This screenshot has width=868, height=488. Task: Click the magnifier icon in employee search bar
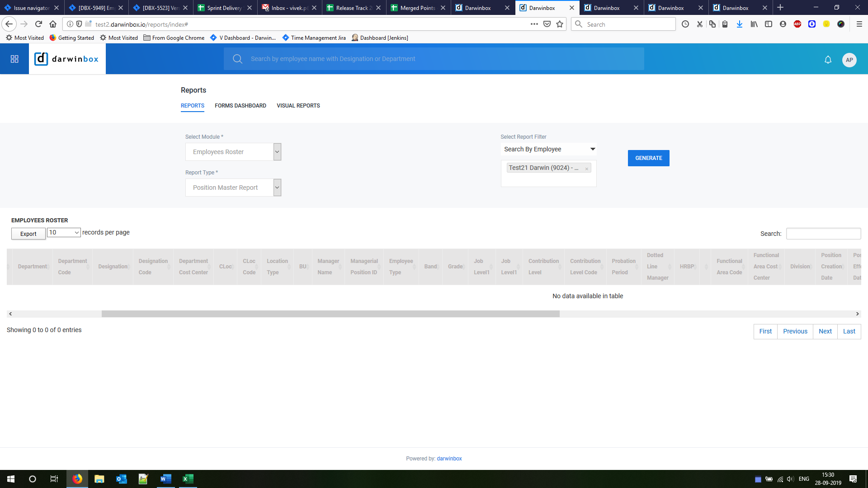pos(237,59)
